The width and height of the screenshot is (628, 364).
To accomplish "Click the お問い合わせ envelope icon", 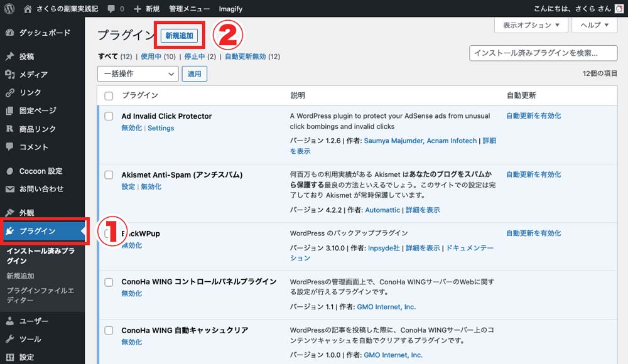I will (x=10, y=189).
